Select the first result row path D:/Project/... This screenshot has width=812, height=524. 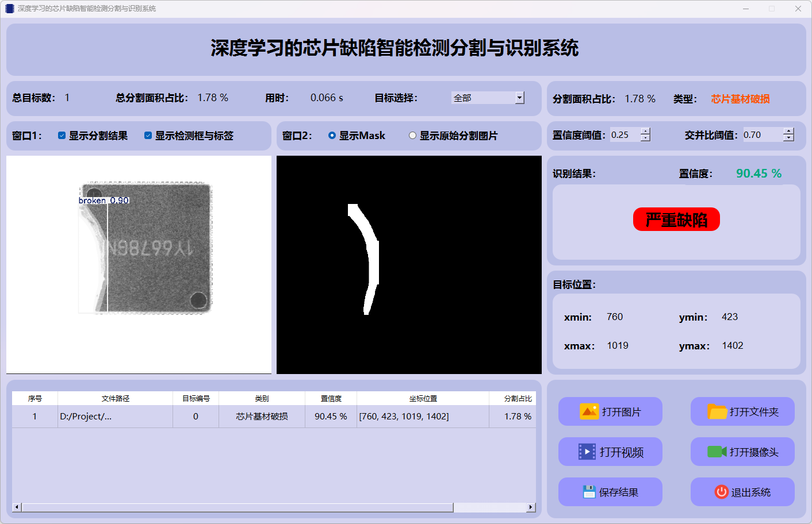pyautogui.click(x=86, y=417)
